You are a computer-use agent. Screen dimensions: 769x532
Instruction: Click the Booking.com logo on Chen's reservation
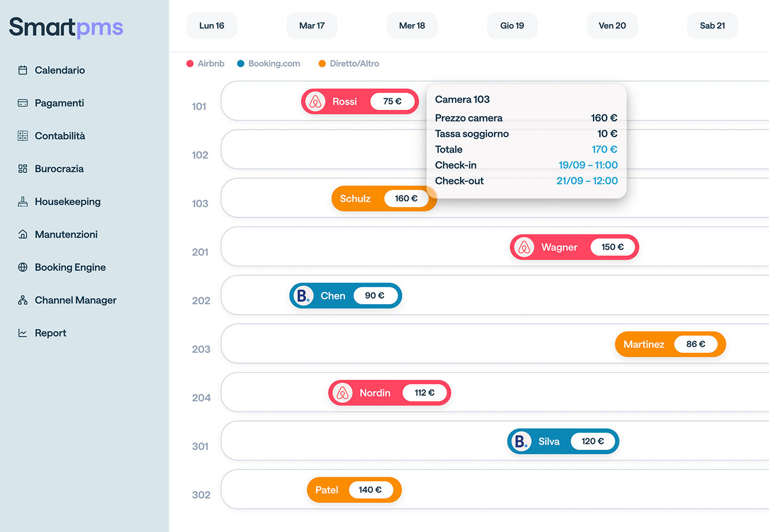303,296
